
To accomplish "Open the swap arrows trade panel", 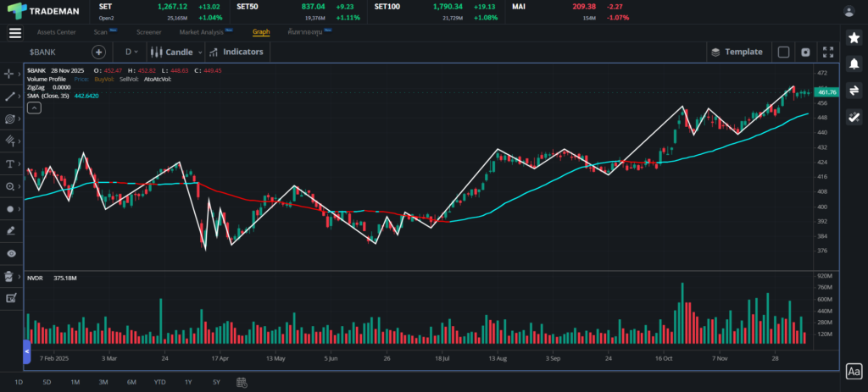I will click(x=854, y=90).
